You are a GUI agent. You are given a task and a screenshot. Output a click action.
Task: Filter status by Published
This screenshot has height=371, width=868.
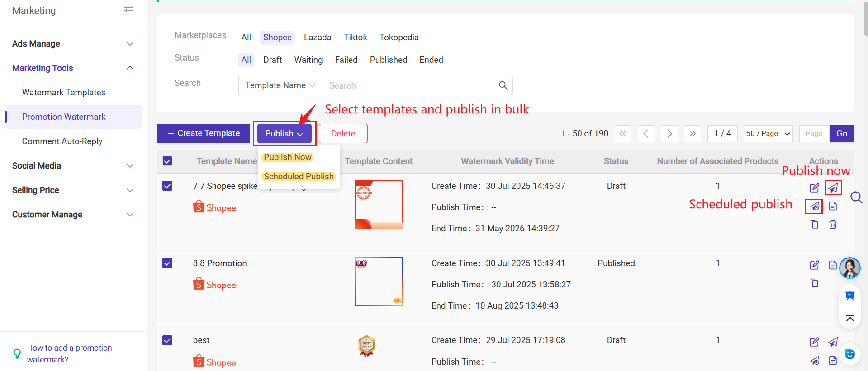point(389,60)
